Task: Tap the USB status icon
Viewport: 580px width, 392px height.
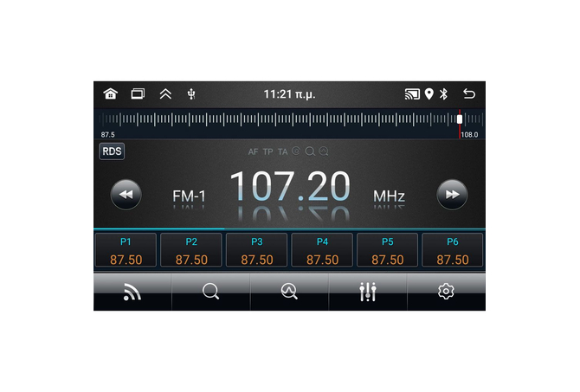Action: click(191, 93)
